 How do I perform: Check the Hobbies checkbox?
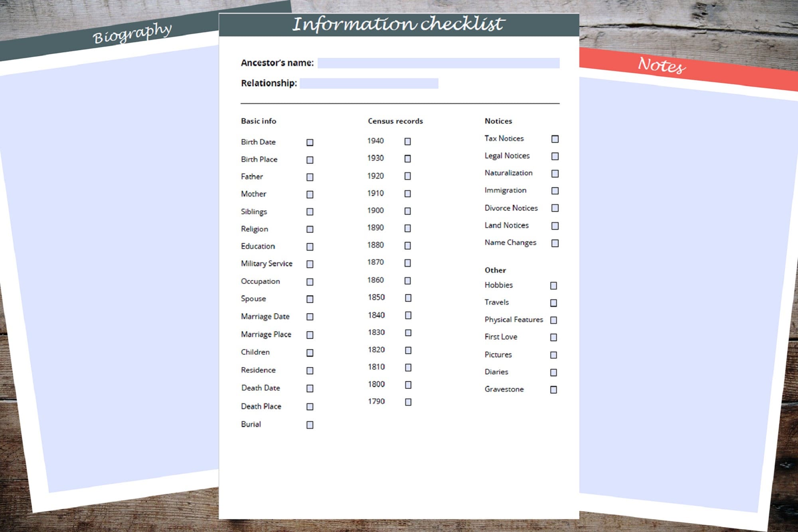point(554,285)
